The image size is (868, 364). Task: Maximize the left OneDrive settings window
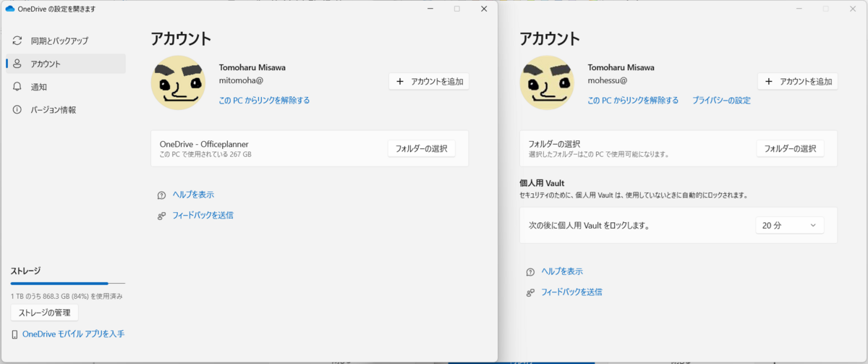point(457,9)
